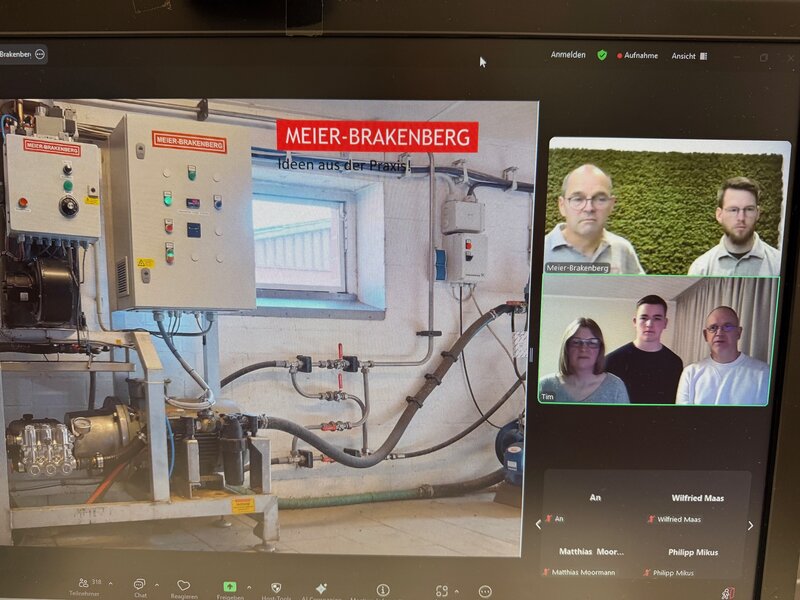Open the Chat panel
Screen dimensions: 800x600
point(139,587)
